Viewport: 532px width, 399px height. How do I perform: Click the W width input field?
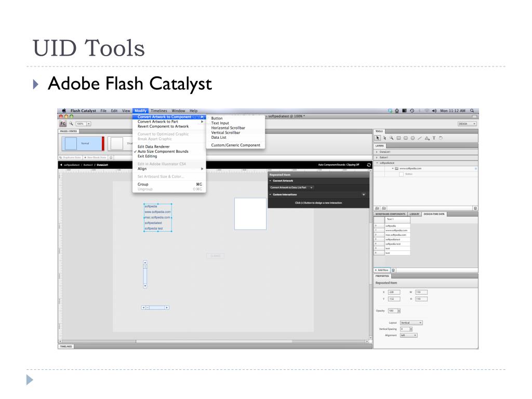[x=421, y=292]
